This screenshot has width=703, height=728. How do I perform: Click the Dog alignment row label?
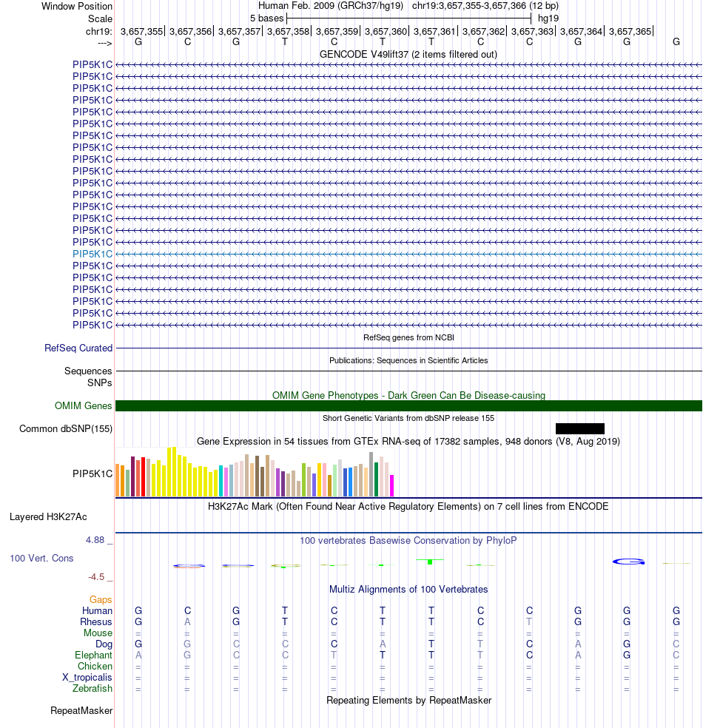pos(104,644)
